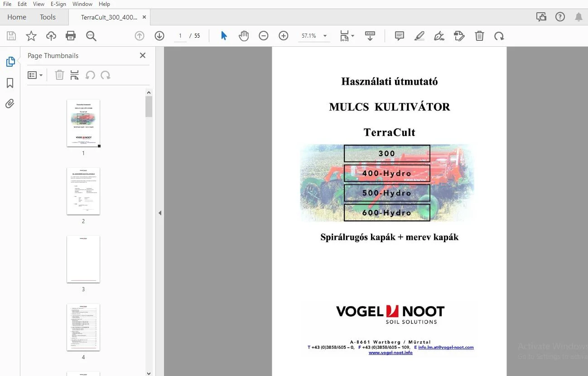Collapse the navigation pane arrow

(x=160, y=213)
